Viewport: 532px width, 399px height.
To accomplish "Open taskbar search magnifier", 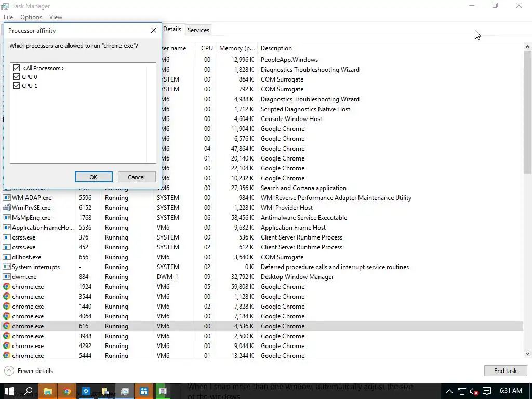I will pos(29,391).
